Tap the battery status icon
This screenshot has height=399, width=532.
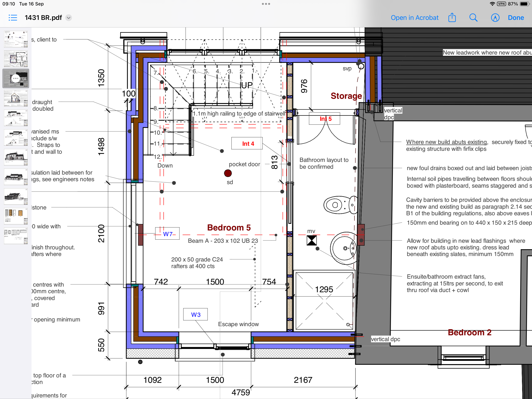click(524, 4)
